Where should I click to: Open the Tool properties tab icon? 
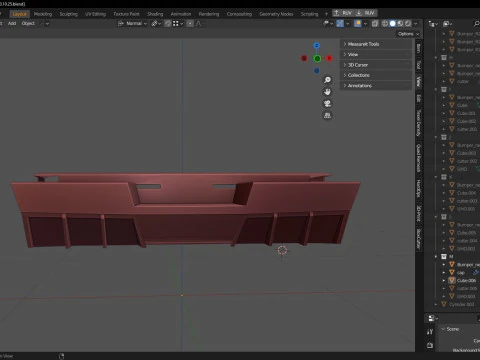[x=430, y=332]
